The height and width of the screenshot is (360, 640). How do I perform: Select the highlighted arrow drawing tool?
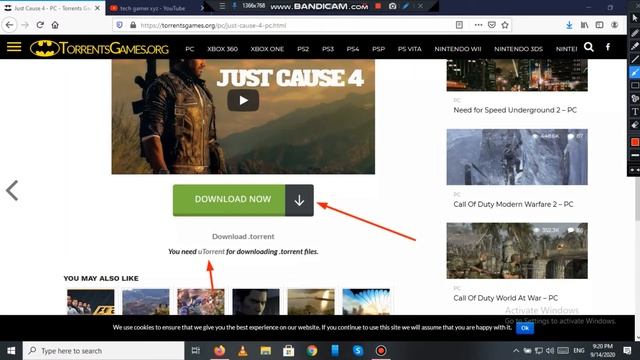click(635, 72)
